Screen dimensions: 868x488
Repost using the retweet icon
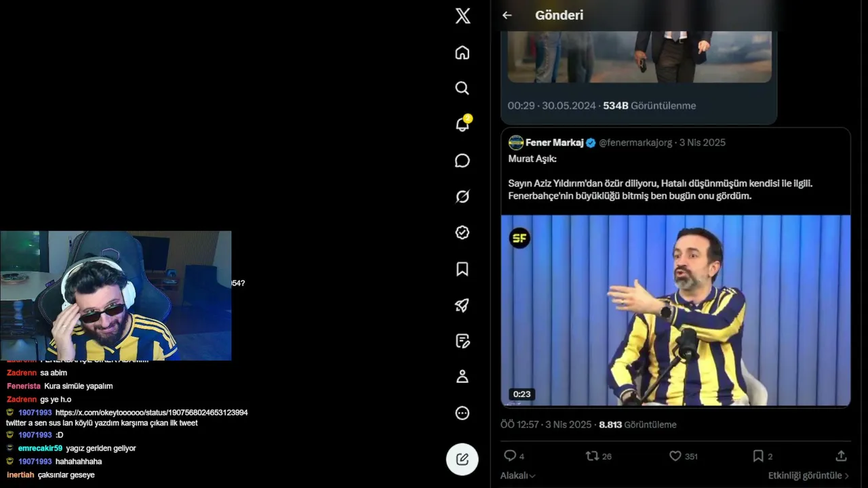[592, 456]
